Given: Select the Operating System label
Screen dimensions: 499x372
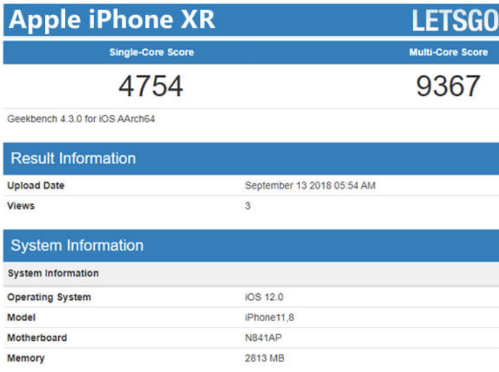Looking at the screenshot, I should point(49,297).
